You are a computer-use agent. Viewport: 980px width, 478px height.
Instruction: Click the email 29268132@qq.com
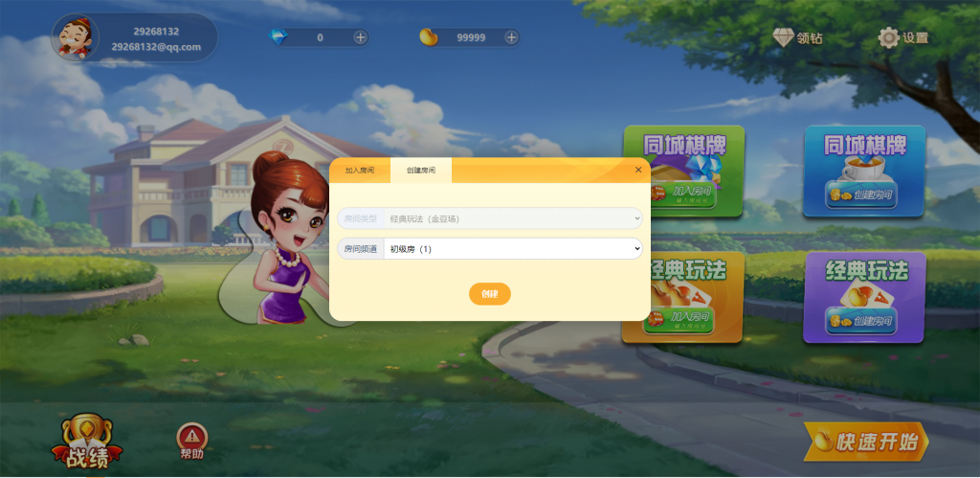click(x=156, y=47)
